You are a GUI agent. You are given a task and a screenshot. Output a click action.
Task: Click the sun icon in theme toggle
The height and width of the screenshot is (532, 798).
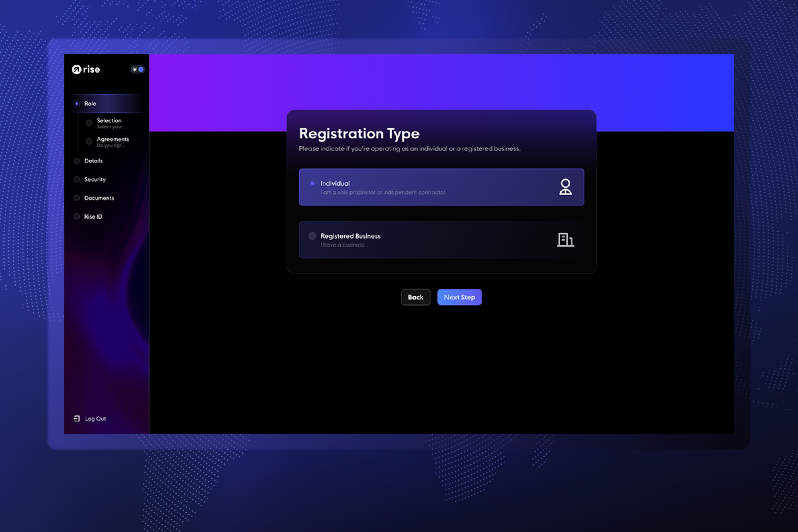click(135, 70)
